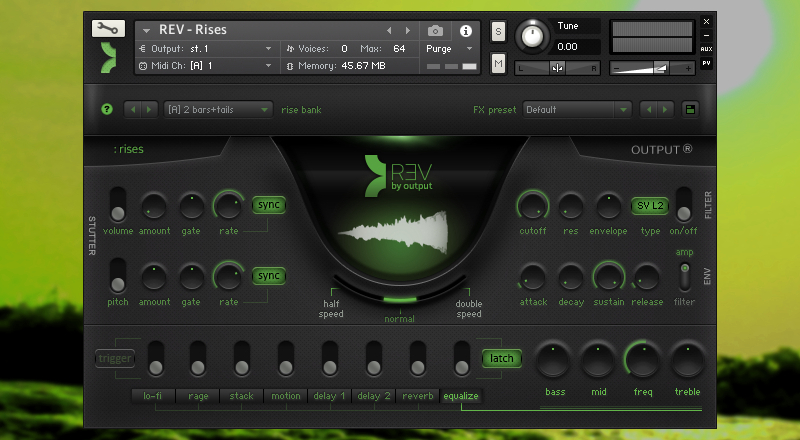Toggle the filter on/off switch

click(x=684, y=204)
